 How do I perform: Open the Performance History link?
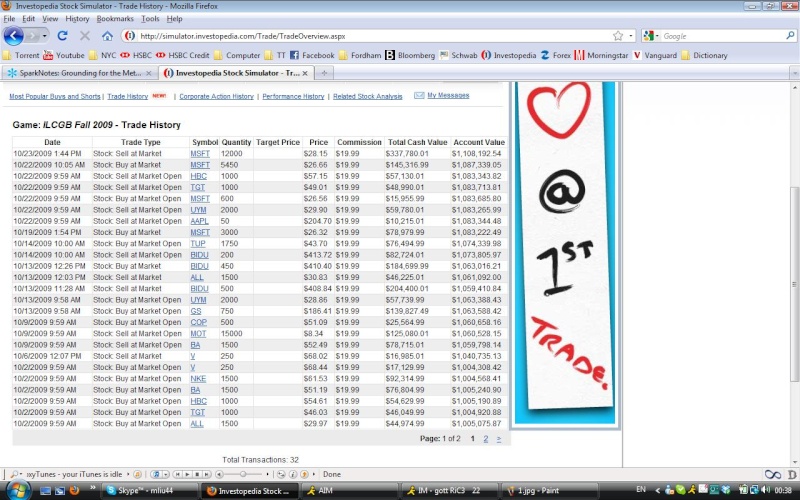tap(293, 96)
